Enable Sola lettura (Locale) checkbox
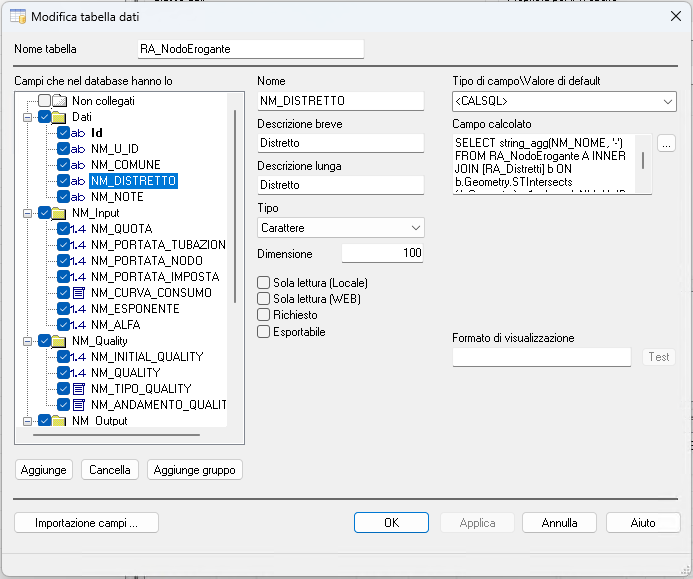 click(x=264, y=283)
